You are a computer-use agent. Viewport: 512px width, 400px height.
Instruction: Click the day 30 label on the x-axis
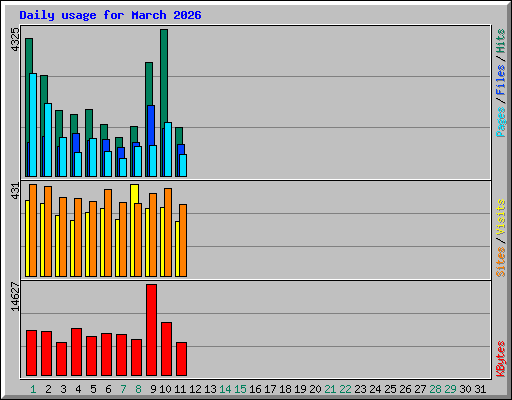[x=465, y=389]
